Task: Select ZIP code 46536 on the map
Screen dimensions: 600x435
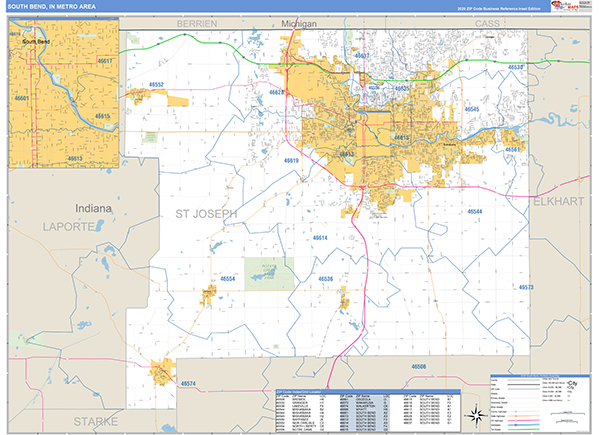Action: [x=326, y=278]
